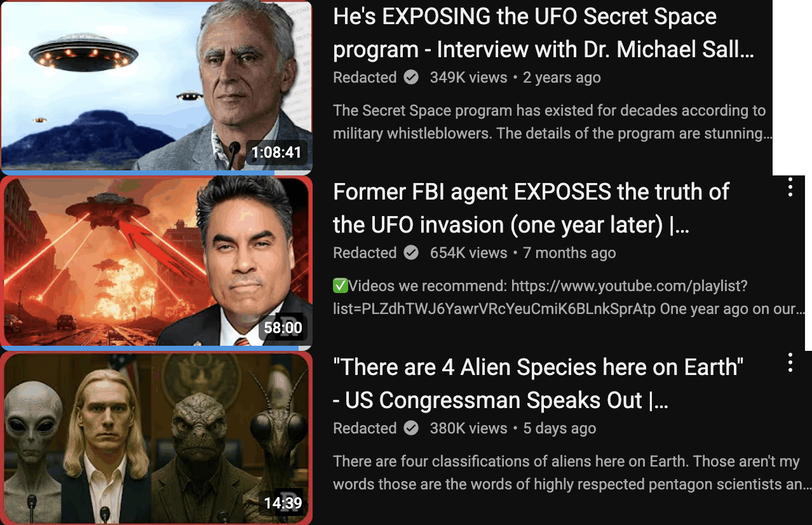
Task: Open title "There are 4 Alien Species here on Earth"
Action: coord(539,384)
